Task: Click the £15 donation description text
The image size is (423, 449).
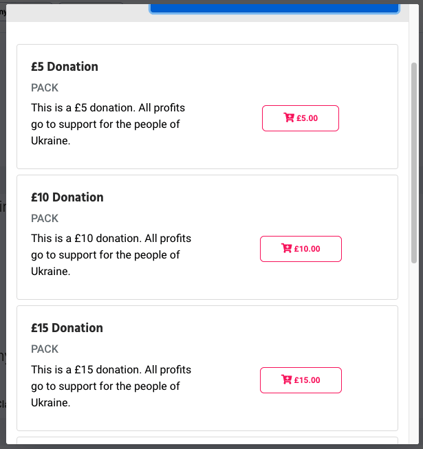Action: (x=111, y=386)
